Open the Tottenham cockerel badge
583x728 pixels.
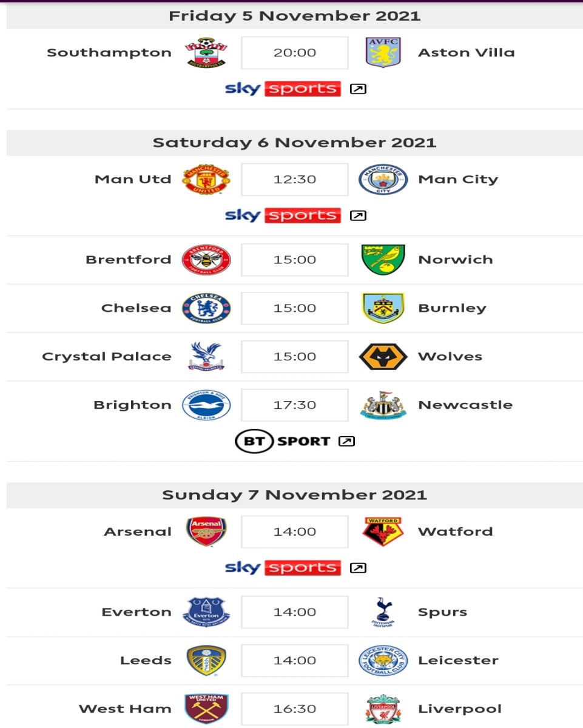[x=383, y=612]
